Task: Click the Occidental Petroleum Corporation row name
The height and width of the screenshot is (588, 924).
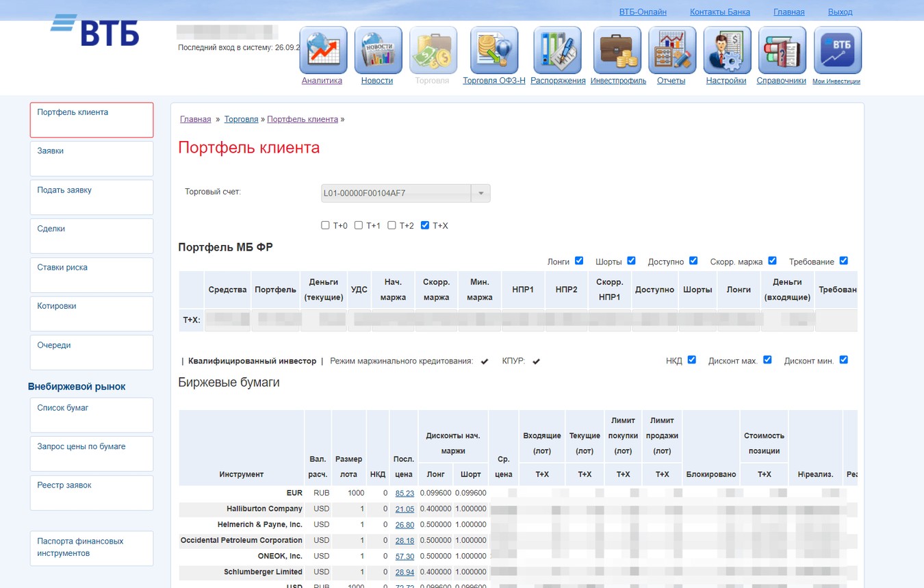Action: (x=242, y=540)
